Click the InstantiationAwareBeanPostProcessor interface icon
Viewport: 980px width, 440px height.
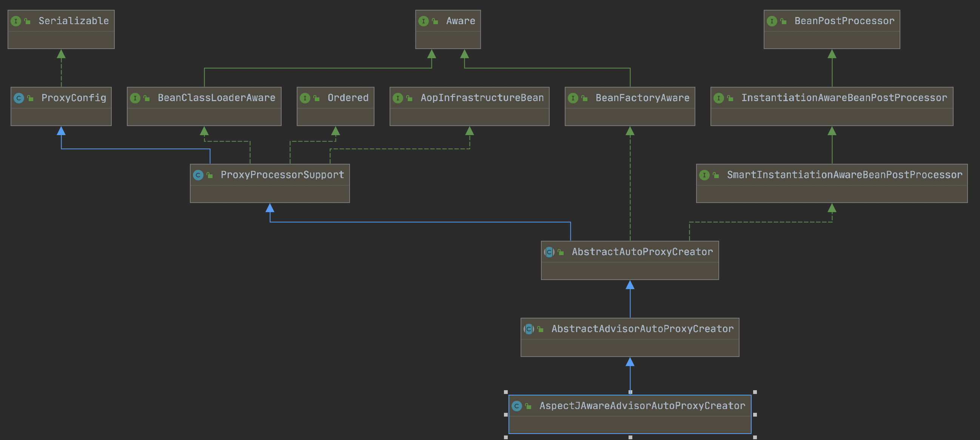pos(719,98)
